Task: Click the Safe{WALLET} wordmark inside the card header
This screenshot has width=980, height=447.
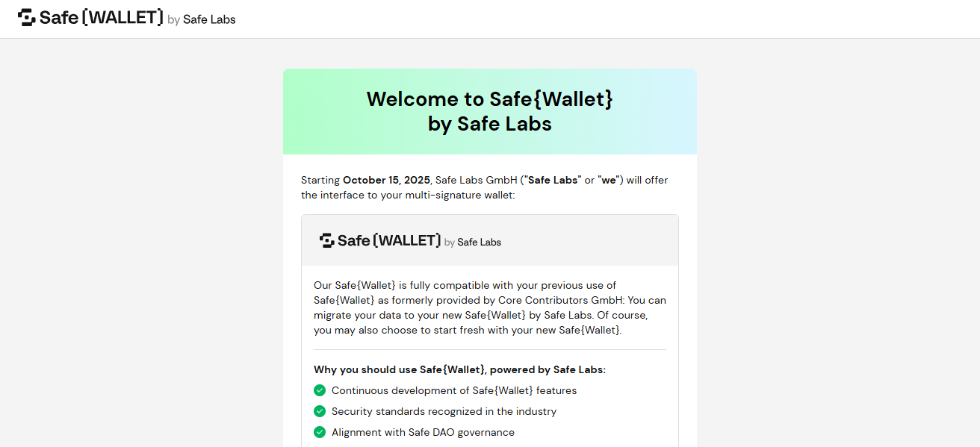Action: 390,240
